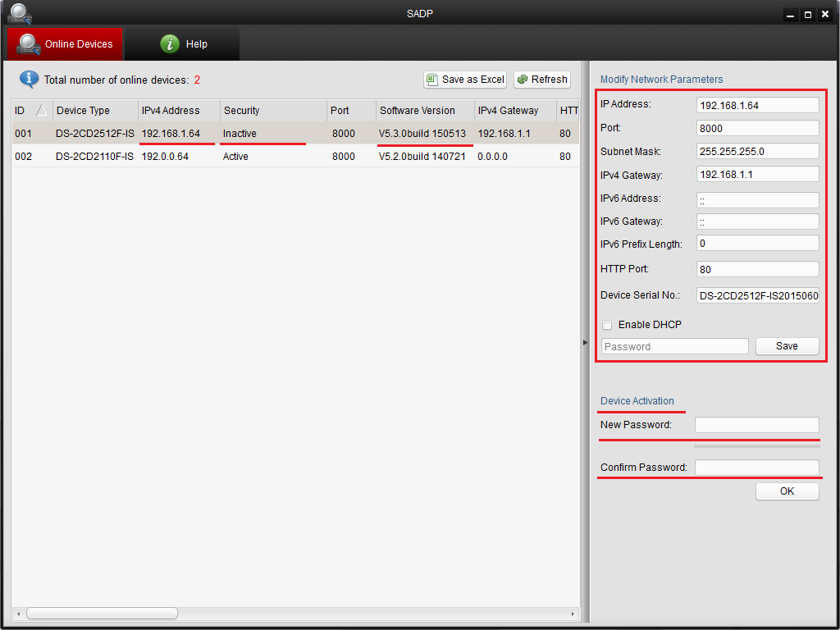Image resolution: width=840 pixels, height=630 pixels.
Task: Click the Excel icon on Save as Excel
Action: click(432, 80)
